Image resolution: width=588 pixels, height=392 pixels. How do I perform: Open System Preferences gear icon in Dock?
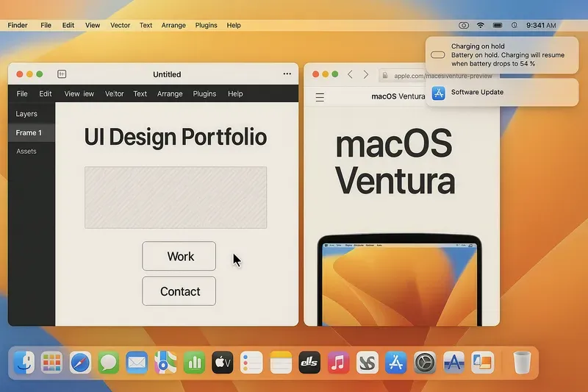(x=425, y=363)
